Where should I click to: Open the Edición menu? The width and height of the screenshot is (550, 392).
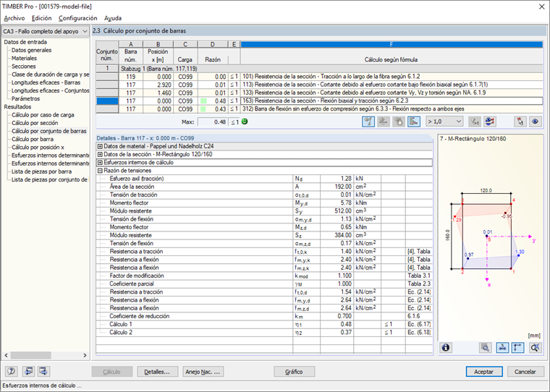pos(41,18)
